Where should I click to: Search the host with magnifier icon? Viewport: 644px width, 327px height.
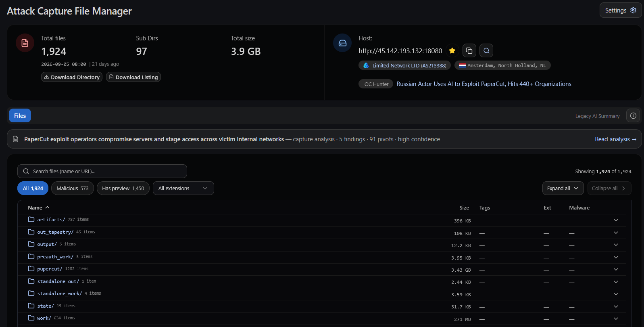[486, 50]
